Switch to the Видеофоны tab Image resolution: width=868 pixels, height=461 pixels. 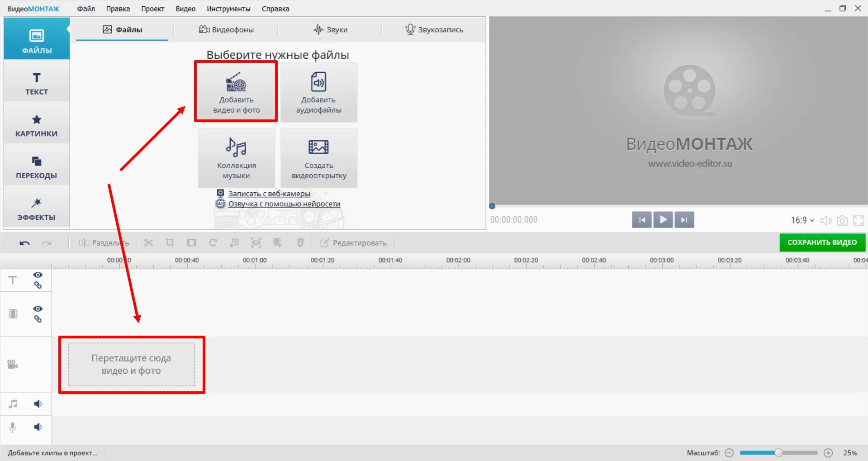point(226,29)
